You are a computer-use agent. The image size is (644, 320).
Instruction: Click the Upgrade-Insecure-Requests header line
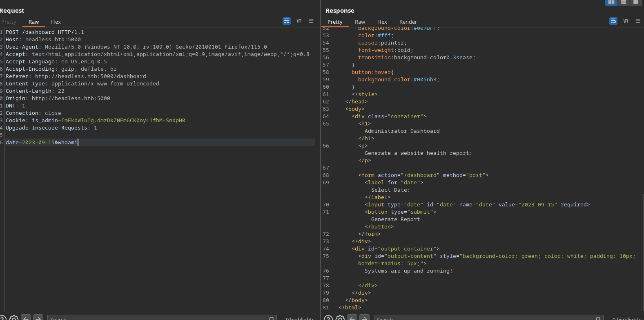click(x=51, y=128)
